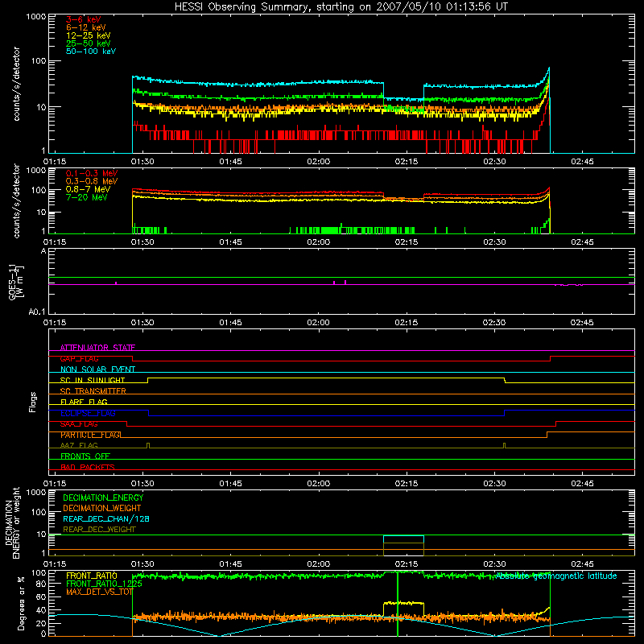Screen dimensions: 644x644
Task: Select the DECIMATION_ENERGY legend label
Action: 103,497
